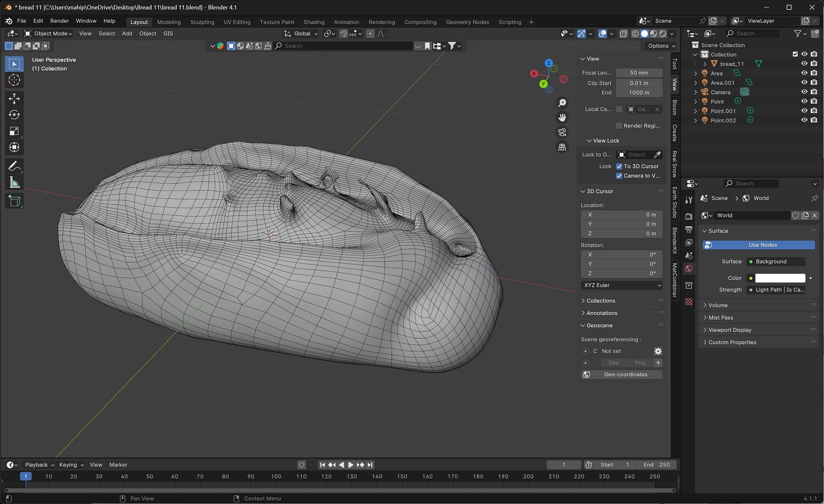Hide the bread_11 object in outliner
Image resolution: width=824 pixels, height=504 pixels.
(804, 64)
